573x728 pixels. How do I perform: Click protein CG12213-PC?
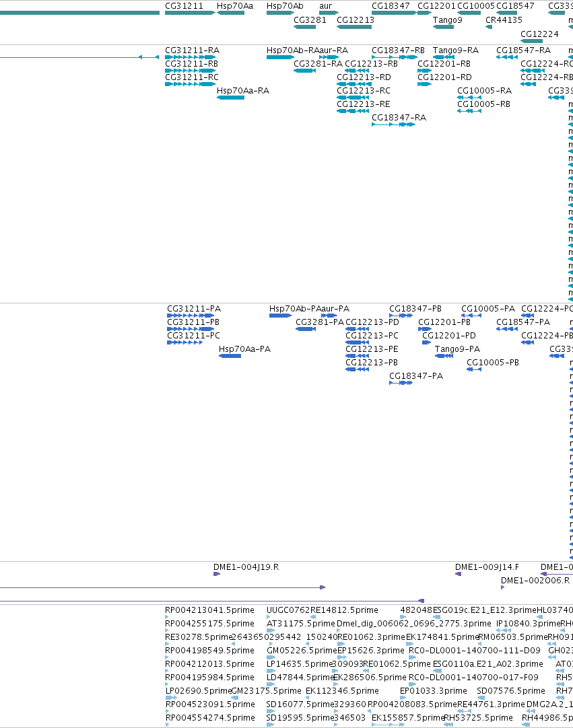[372, 336]
